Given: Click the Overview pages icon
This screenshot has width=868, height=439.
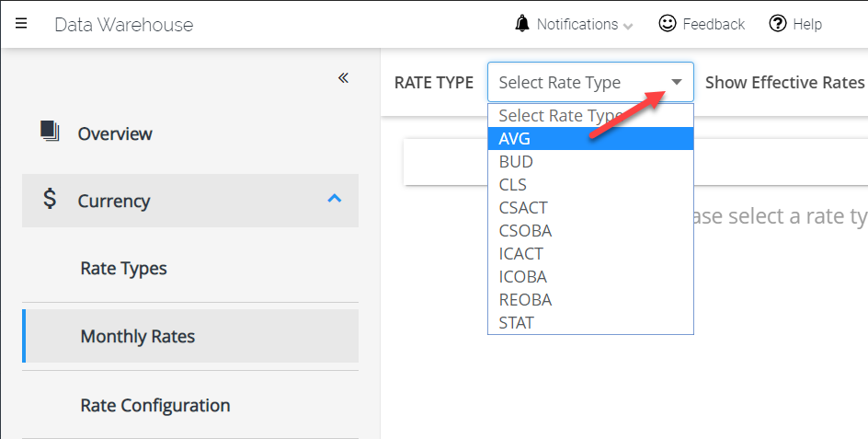Looking at the screenshot, I should 50,131.
